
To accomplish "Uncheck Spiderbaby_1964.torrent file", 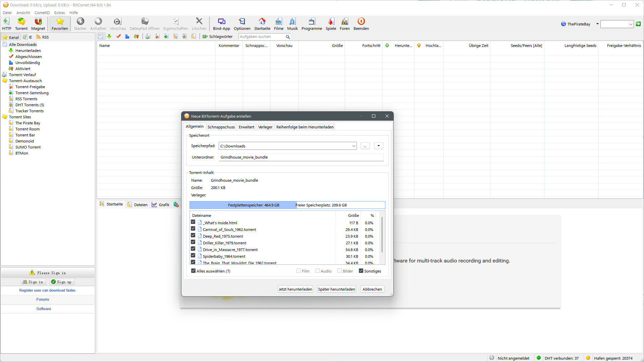I will point(193,255).
